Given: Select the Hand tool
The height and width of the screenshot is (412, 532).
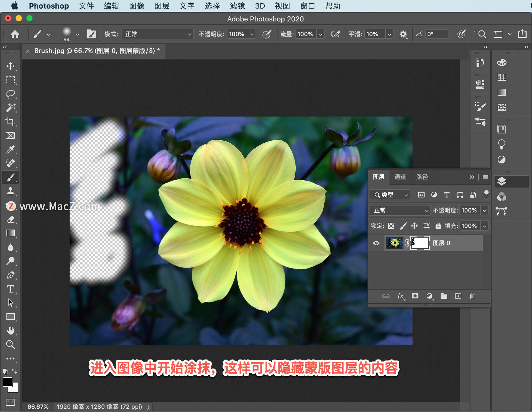Looking at the screenshot, I should pos(11,331).
